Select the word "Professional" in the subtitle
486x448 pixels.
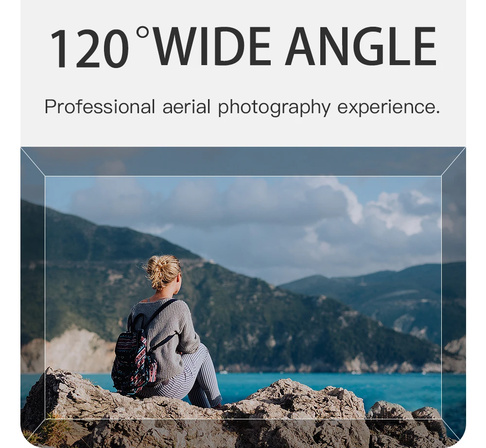click(x=100, y=106)
